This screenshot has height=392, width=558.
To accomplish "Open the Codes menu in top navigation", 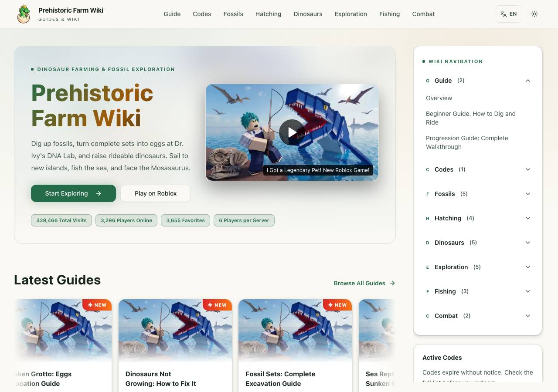I will 202,14.
